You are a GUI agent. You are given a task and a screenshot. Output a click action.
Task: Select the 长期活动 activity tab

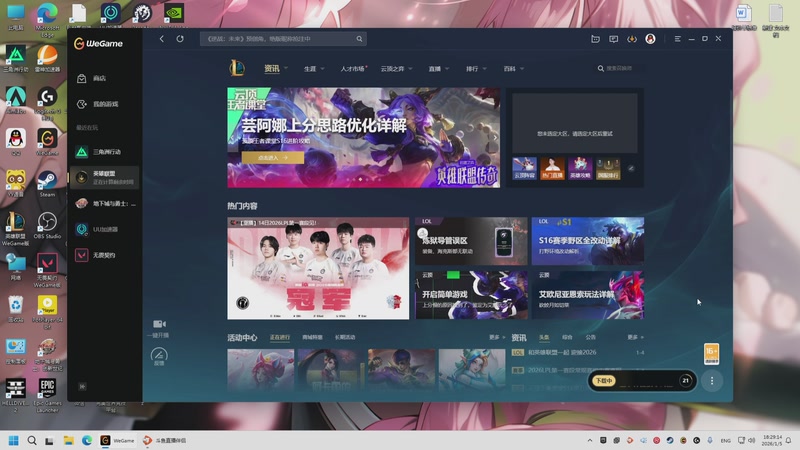(345, 337)
